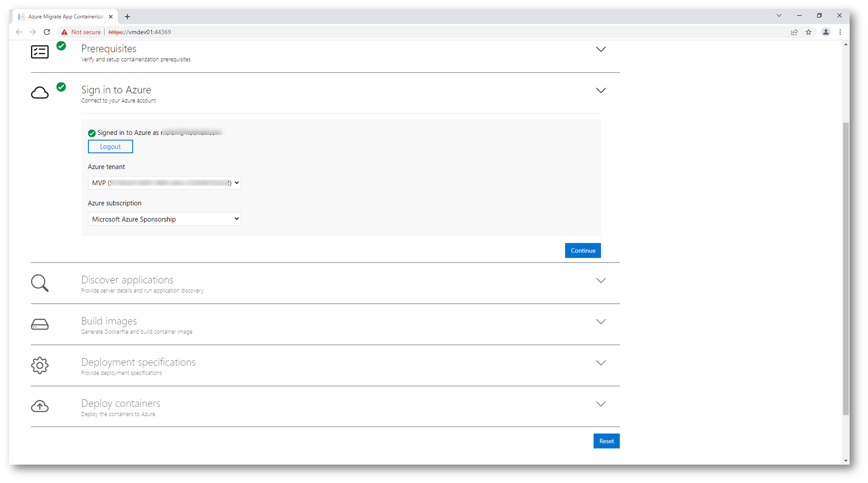This screenshot has height=483, width=868.
Task: Open a new browser tab
Action: click(x=127, y=17)
